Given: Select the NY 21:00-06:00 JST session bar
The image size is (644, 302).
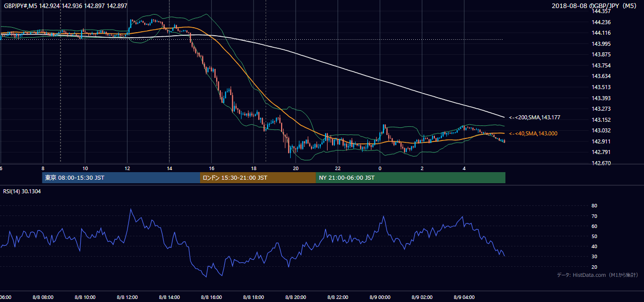Looking at the screenshot, I should pyautogui.click(x=411, y=178).
